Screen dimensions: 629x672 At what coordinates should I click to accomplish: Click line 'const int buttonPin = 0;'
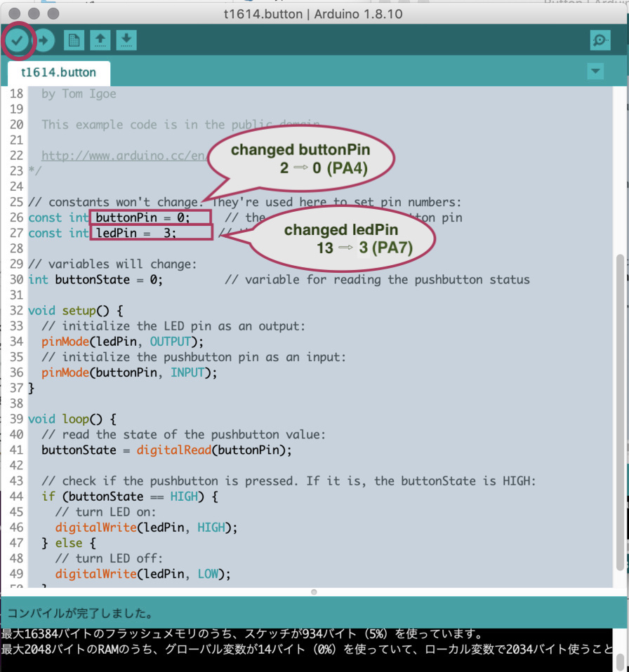(109, 217)
